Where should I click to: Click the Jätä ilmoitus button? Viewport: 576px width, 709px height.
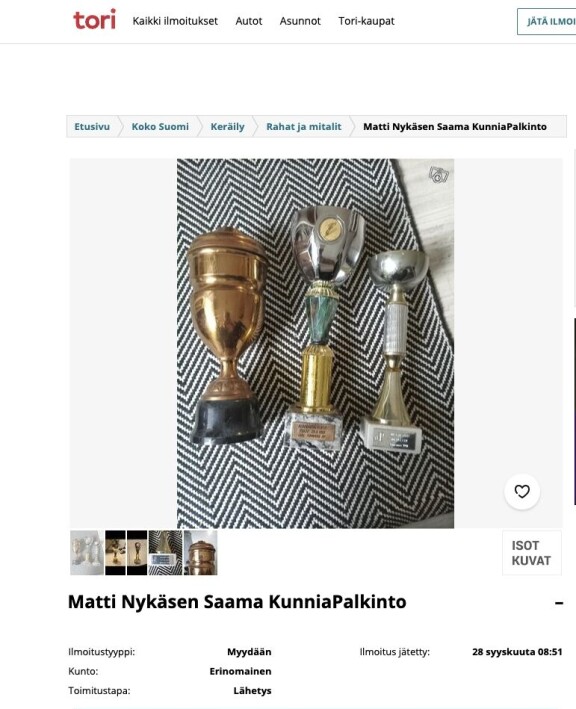[547, 21]
